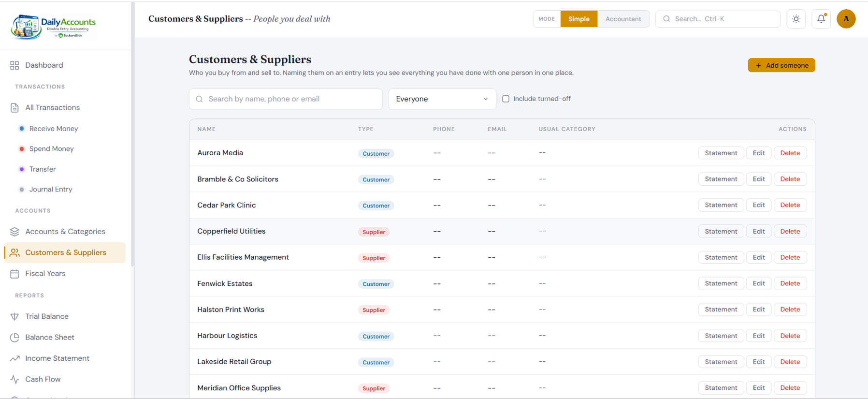Viewport: 868px width, 399px height.
Task: Delete Aurora Media
Action: (x=790, y=153)
